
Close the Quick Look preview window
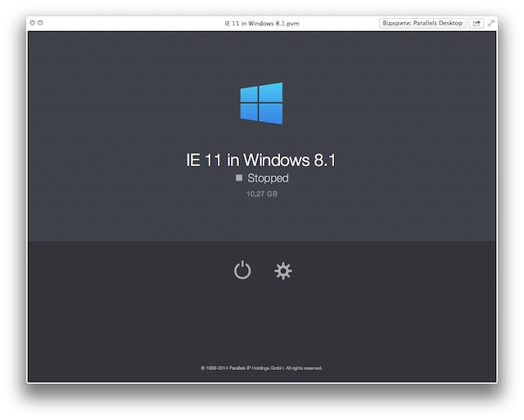tap(33, 23)
